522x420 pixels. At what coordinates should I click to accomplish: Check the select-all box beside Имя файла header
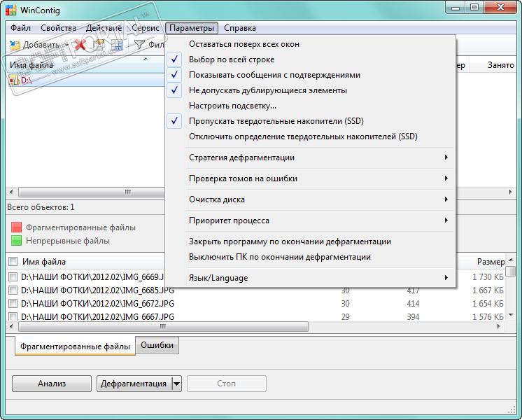tap(13, 262)
